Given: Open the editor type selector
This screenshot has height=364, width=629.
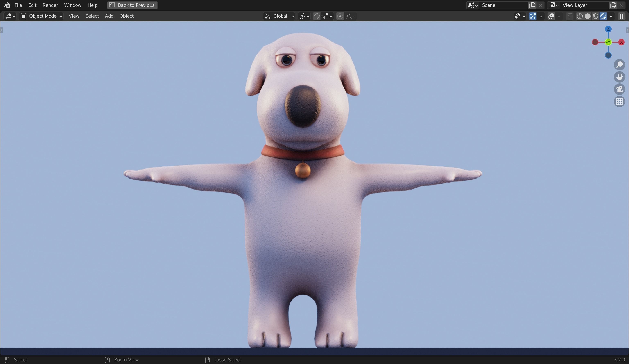Looking at the screenshot, I should click(x=10, y=16).
